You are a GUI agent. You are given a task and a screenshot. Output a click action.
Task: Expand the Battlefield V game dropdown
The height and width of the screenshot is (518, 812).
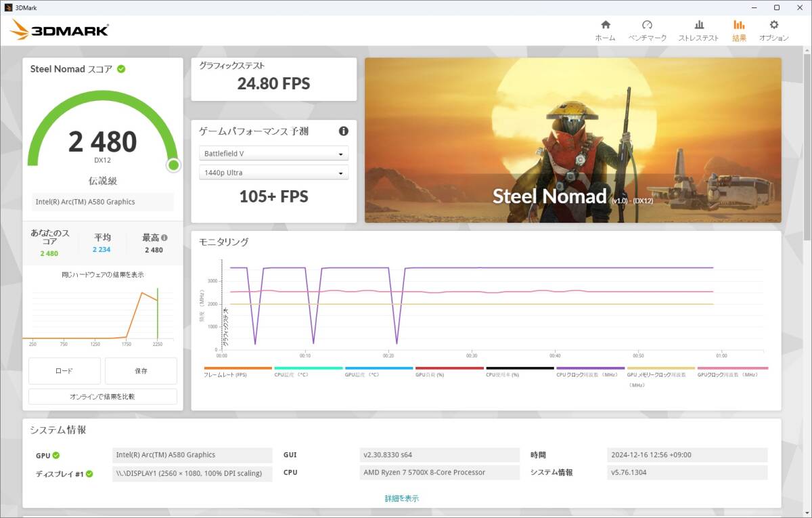click(273, 154)
